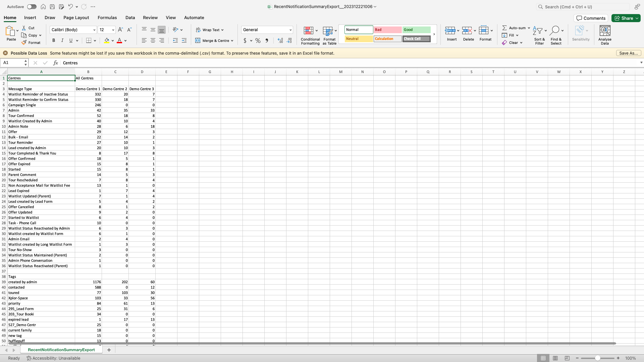The image size is (644, 362).
Task: Toggle Italic formatting
Action: click(x=62, y=41)
